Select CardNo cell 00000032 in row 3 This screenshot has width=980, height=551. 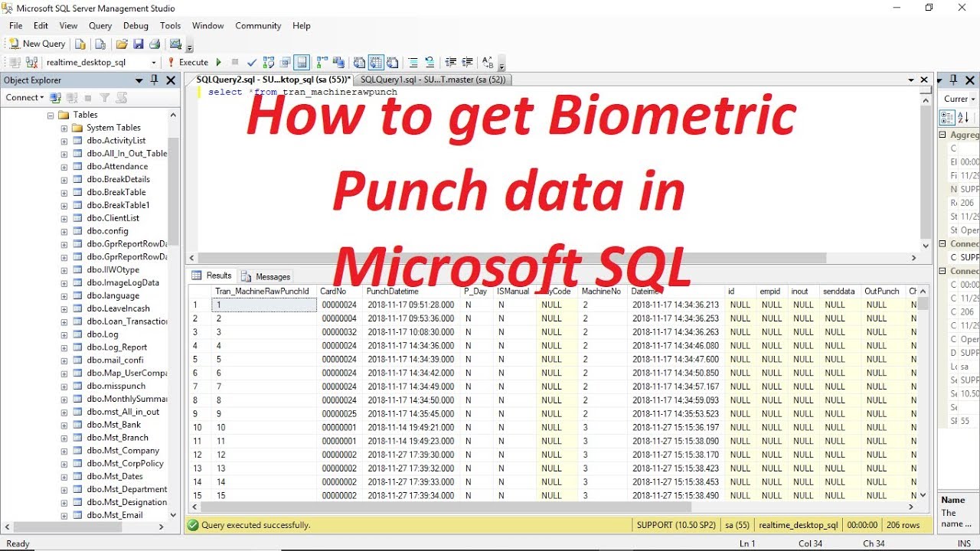point(339,332)
